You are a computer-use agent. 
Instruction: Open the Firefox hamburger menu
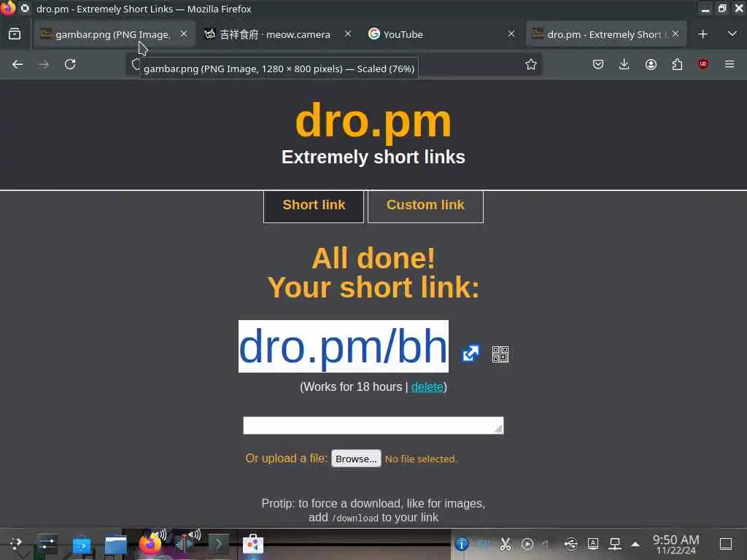(x=729, y=64)
